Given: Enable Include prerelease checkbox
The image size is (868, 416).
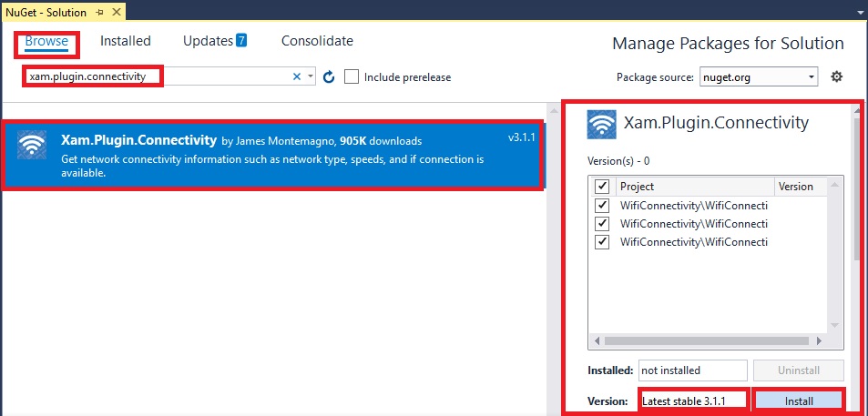Looking at the screenshot, I should click(x=351, y=76).
